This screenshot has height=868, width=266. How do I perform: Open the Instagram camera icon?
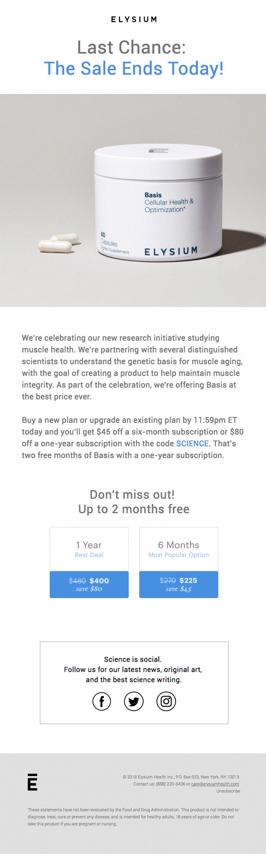pos(166,701)
